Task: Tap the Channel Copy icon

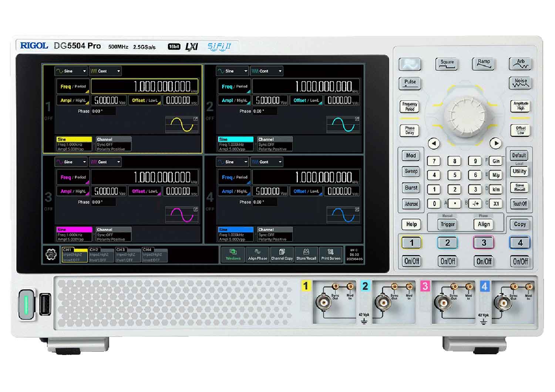Action: click(282, 254)
